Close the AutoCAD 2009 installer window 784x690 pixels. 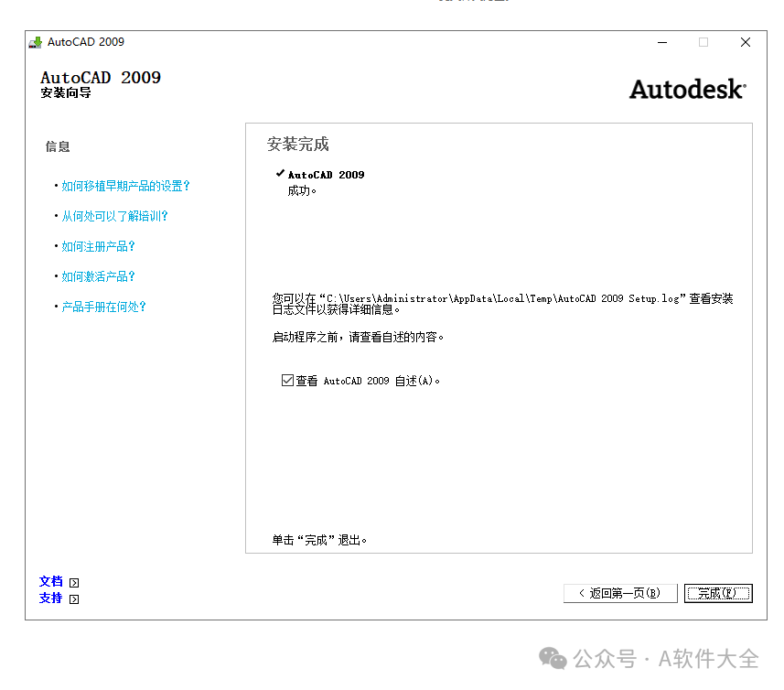coord(745,42)
